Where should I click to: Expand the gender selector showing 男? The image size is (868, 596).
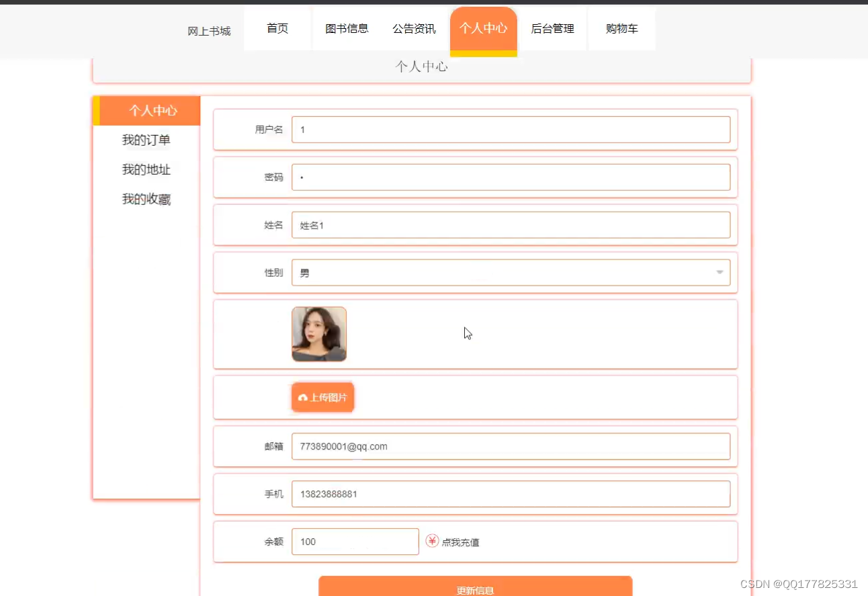[511, 272]
